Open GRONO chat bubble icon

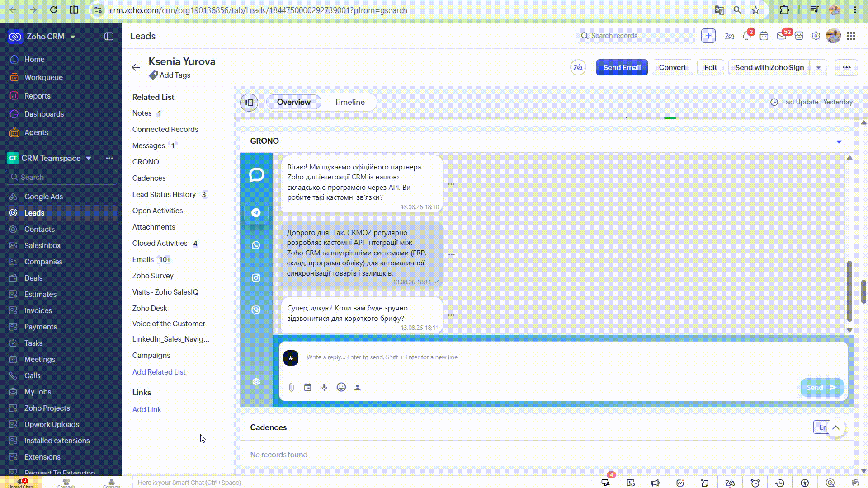(256, 175)
